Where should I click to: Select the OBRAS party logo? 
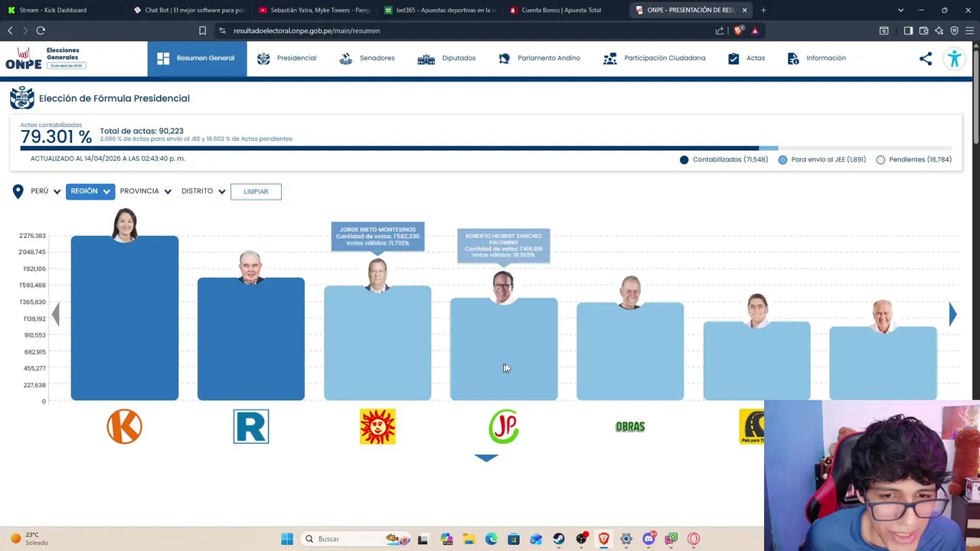630,426
